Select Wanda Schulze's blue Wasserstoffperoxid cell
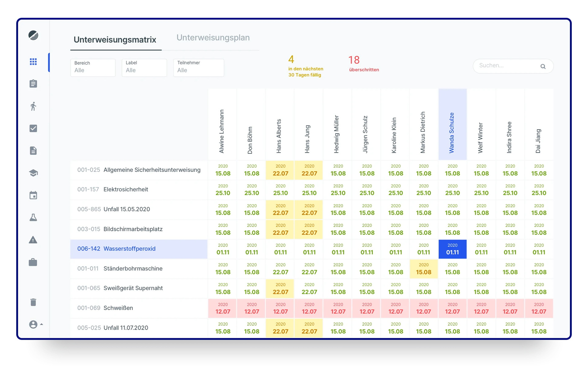The image size is (588, 368). tap(452, 249)
